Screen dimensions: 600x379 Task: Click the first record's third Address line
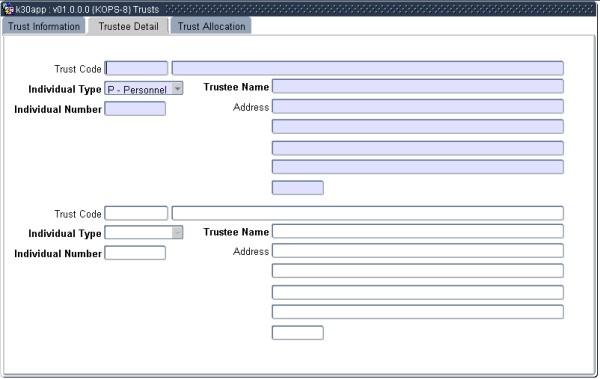(418, 148)
